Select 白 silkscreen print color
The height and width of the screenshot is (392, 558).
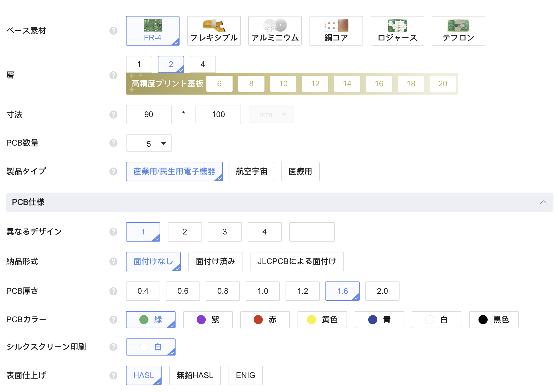151,347
